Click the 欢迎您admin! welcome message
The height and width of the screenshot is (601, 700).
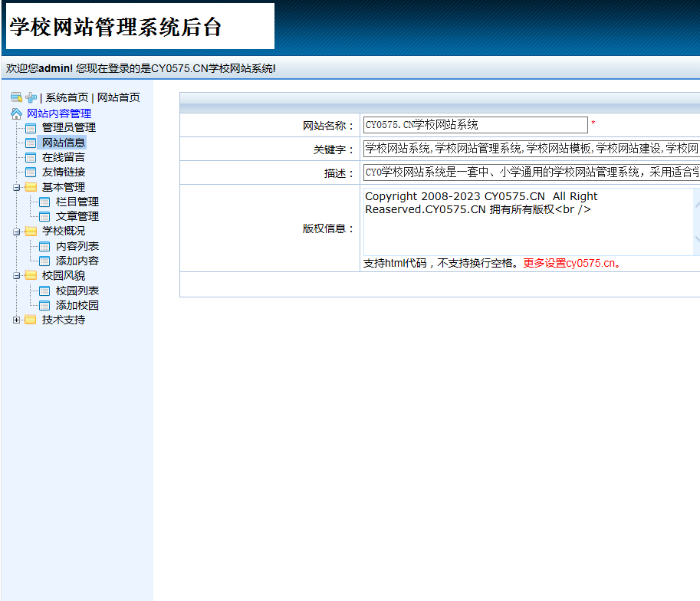click(x=141, y=68)
